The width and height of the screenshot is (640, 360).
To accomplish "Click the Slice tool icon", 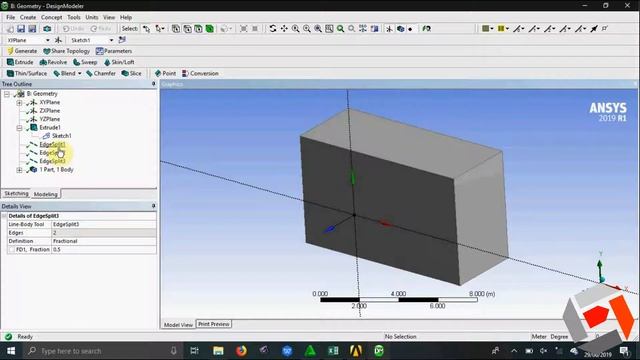I will pyautogui.click(x=125, y=73).
